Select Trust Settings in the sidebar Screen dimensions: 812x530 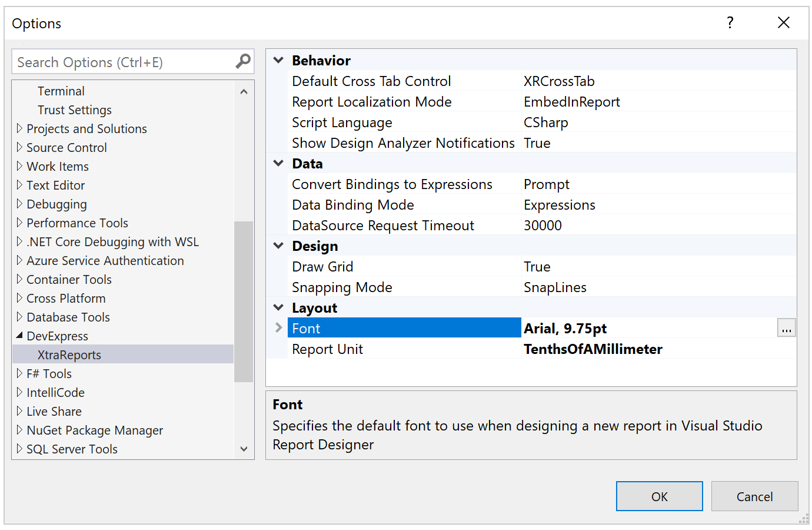tap(75, 110)
